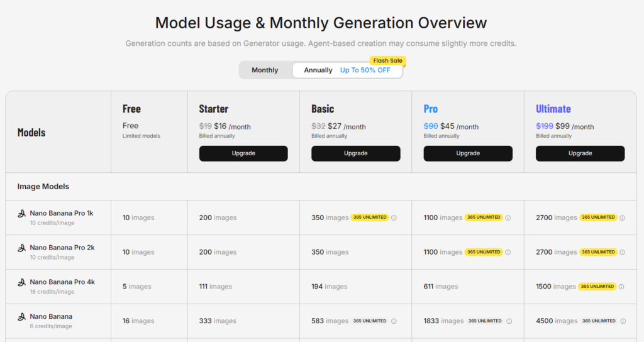The height and width of the screenshot is (342, 644).
Task: Select the Nano Banana Pro 4k banana icon
Action: point(21,282)
